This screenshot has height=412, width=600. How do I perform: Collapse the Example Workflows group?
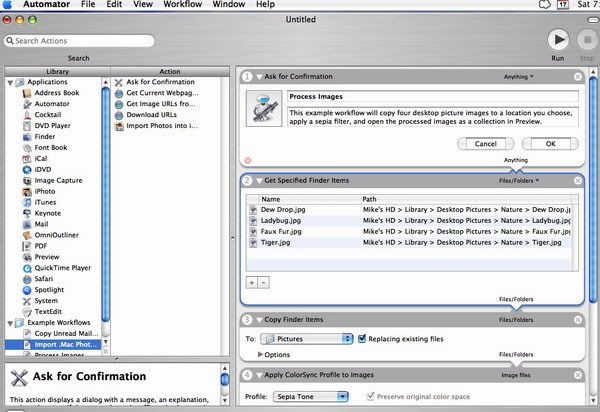(10, 323)
